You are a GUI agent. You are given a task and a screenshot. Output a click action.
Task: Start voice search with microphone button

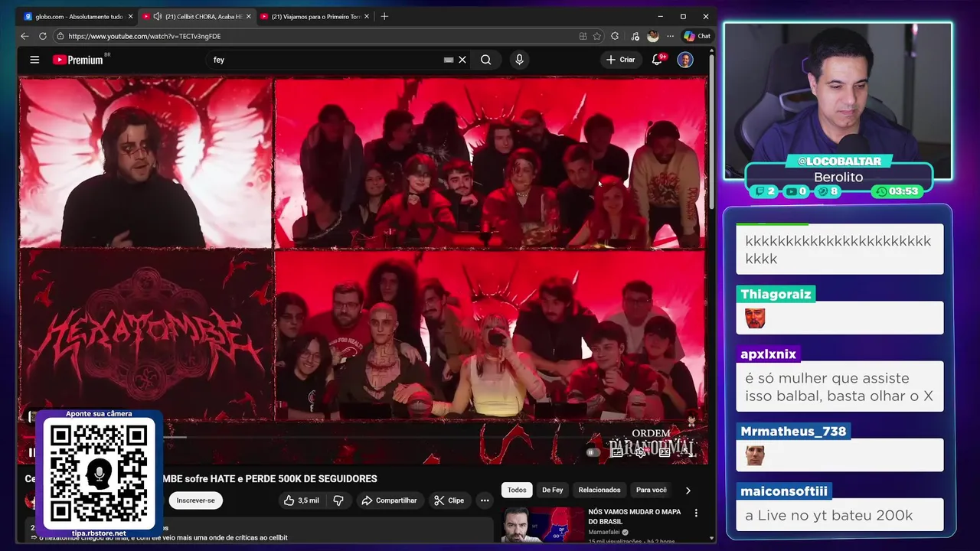519,60
